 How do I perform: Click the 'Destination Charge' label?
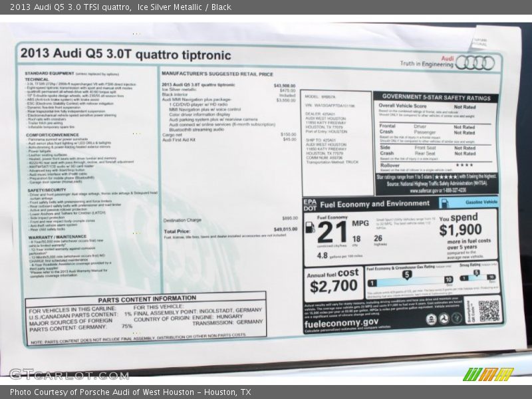click(x=182, y=220)
